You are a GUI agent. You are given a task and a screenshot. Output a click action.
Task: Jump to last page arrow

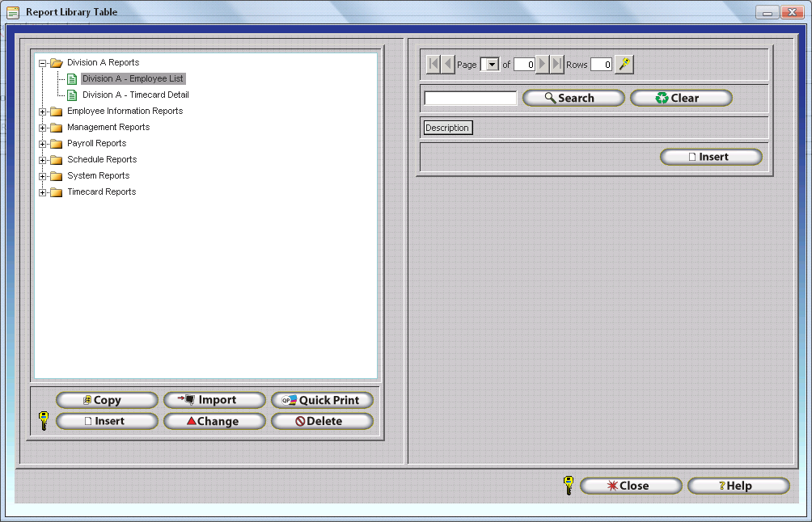pos(557,65)
